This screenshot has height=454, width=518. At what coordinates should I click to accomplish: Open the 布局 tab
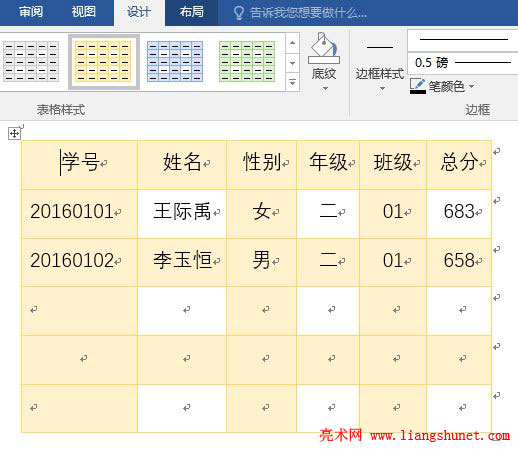(191, 12)
